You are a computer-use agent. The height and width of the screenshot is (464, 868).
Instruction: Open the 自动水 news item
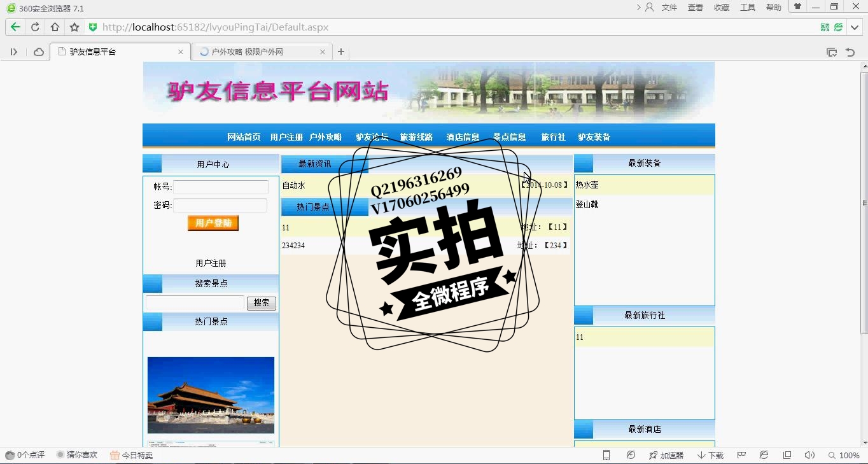coord(294,185)
